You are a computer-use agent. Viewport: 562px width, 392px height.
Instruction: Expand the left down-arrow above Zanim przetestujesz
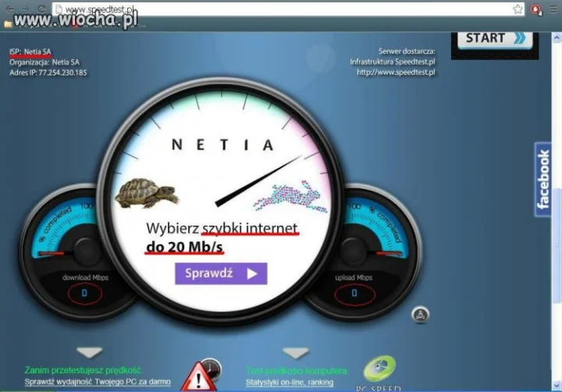click(89, 352)
